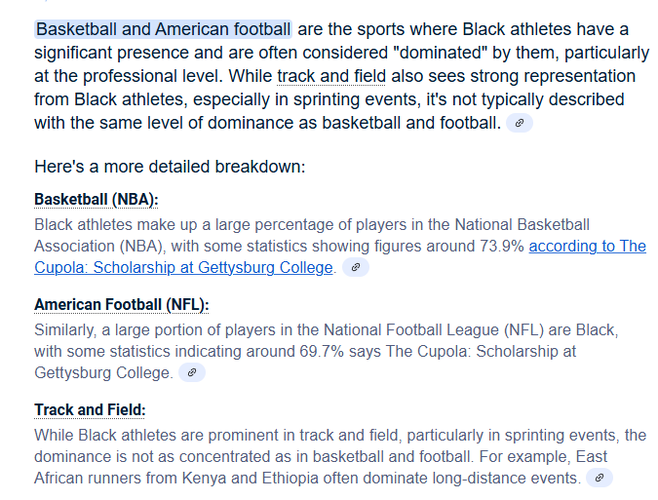This screenshot has height=500, width=658.
Task: Click the 69.7% figure in NFL paragraph
Action: click(x=321, y=351)
